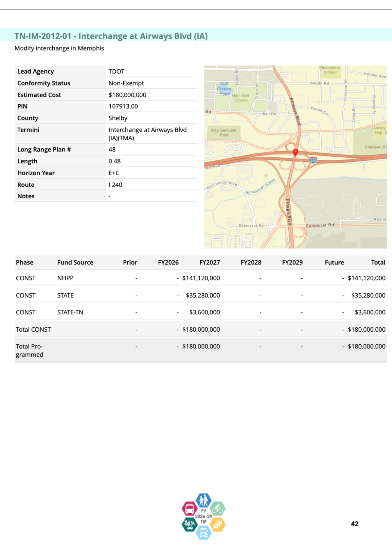Click the "Golf Course Pond" label on the map

(x=224, y=89)
